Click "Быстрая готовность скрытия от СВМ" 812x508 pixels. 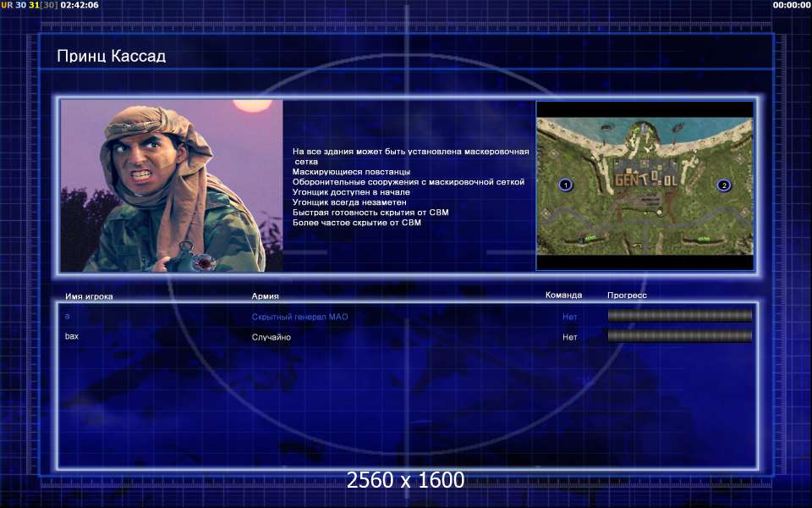point(370,212)
